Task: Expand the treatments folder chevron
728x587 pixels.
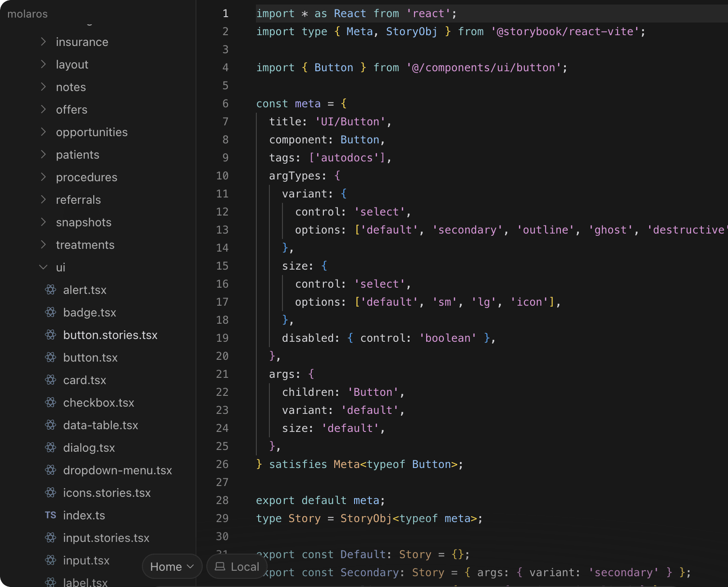Action: point(43,244)
